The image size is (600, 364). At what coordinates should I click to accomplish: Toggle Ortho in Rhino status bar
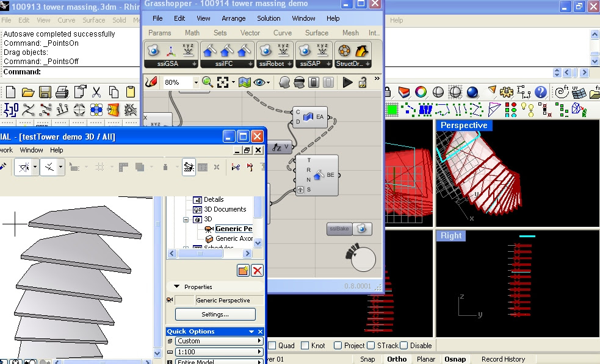pyautogui.click(x=397, y=359)
